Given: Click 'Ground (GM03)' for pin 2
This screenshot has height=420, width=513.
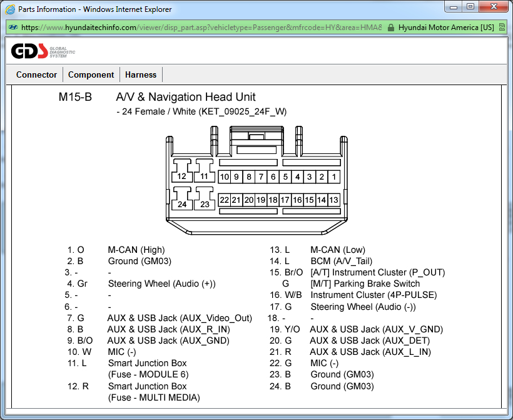Looking at the screenshot, I should point(140,261).
